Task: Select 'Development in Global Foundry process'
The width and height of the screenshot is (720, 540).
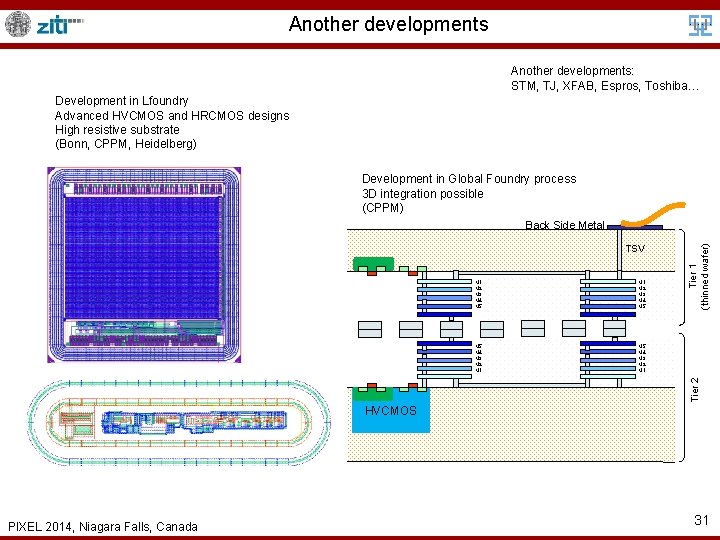Action: pyautogui.click(x=469, y=179)
